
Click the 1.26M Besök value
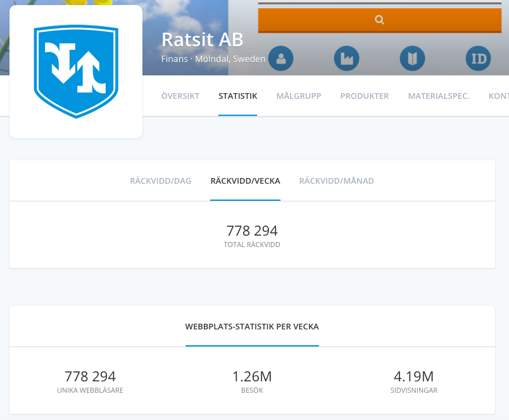click(252, 376)
